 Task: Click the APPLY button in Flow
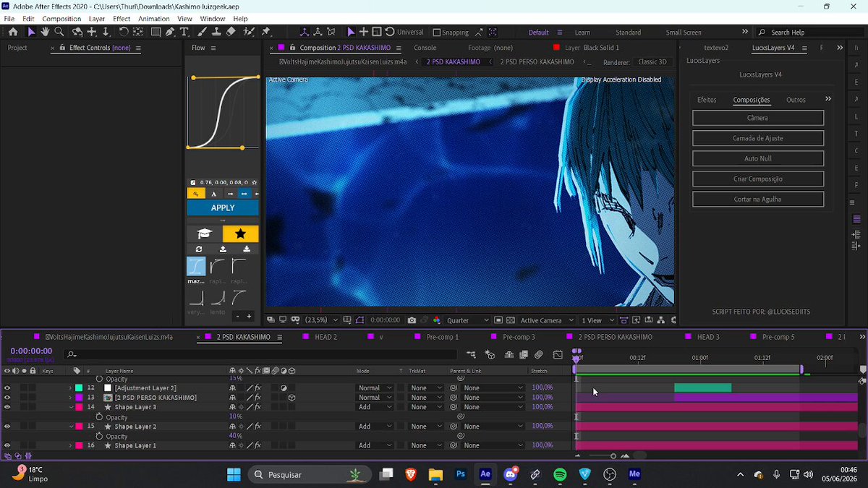click(x=223, y=207)
